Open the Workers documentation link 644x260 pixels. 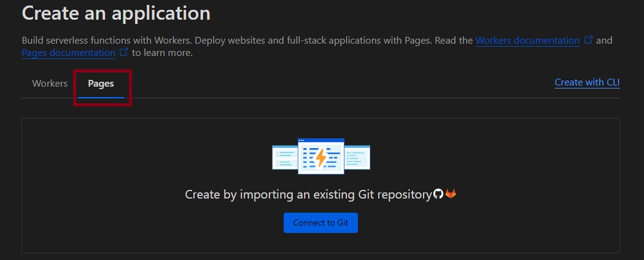[527, 41]
